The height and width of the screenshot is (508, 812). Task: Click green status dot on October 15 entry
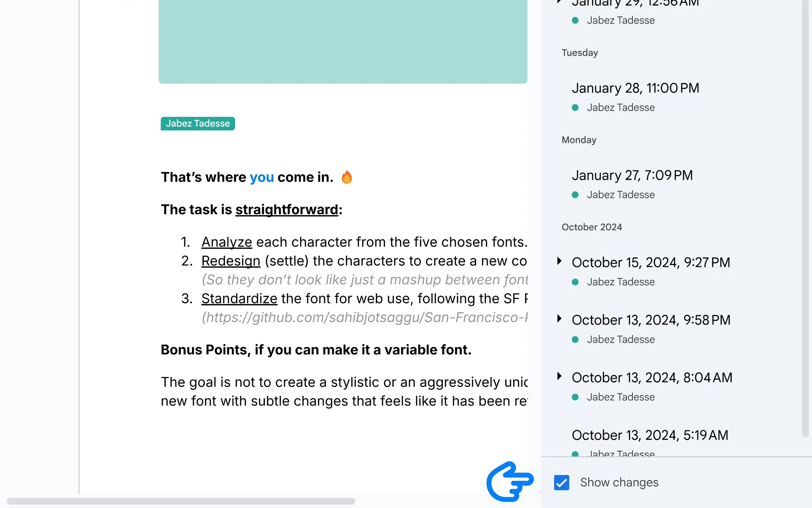[x=576, y=281]
